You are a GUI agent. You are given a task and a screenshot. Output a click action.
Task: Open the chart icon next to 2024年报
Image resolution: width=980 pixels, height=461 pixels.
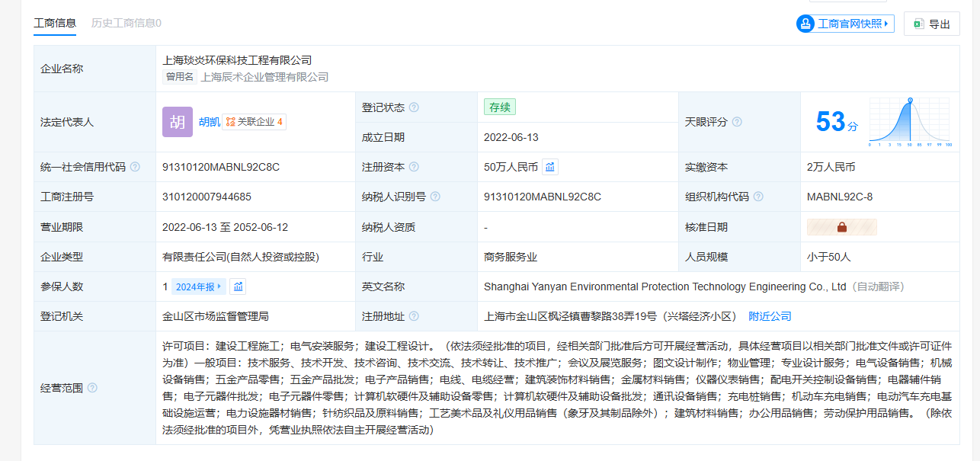coord(239,287)
